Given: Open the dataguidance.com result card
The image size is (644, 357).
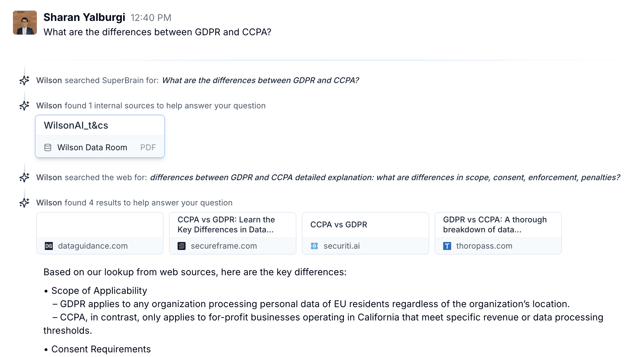Looking at the screenshot, I should tap(100, 233).
